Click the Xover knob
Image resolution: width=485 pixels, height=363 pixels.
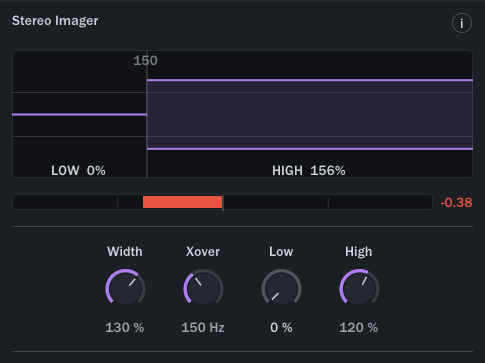203,288
